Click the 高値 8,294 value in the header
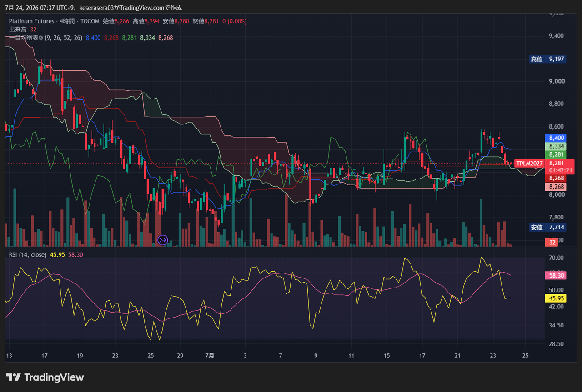The width and height of the screenshot is (582, 392). tap(146, 21)
